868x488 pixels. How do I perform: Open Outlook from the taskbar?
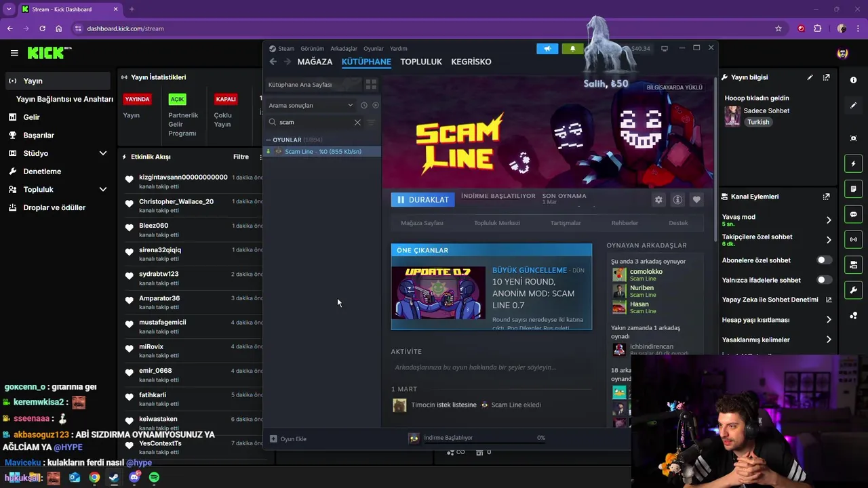point(75,477)
